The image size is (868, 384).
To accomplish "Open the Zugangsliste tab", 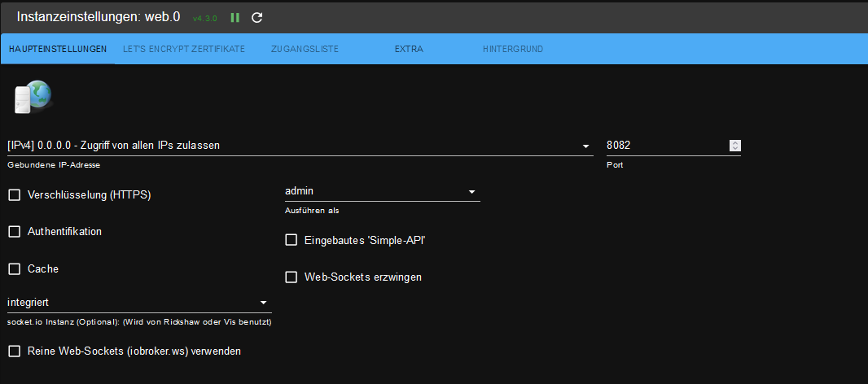I will coord(305,49).
